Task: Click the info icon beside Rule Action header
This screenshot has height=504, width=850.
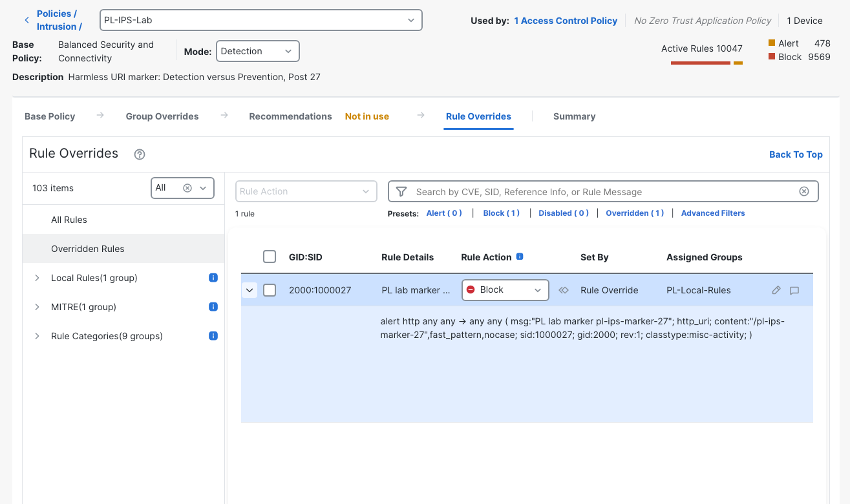Action: click(x=520, y=257)
